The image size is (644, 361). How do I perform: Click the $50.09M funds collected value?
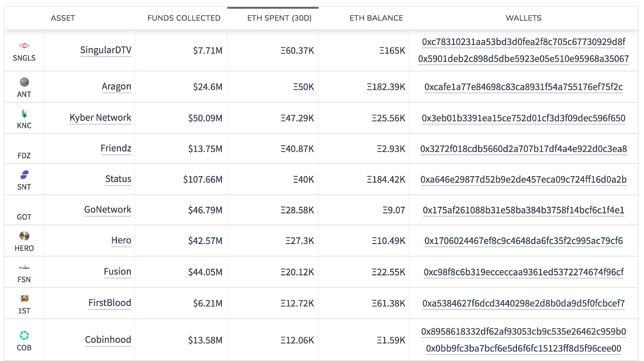click(205, 118)
